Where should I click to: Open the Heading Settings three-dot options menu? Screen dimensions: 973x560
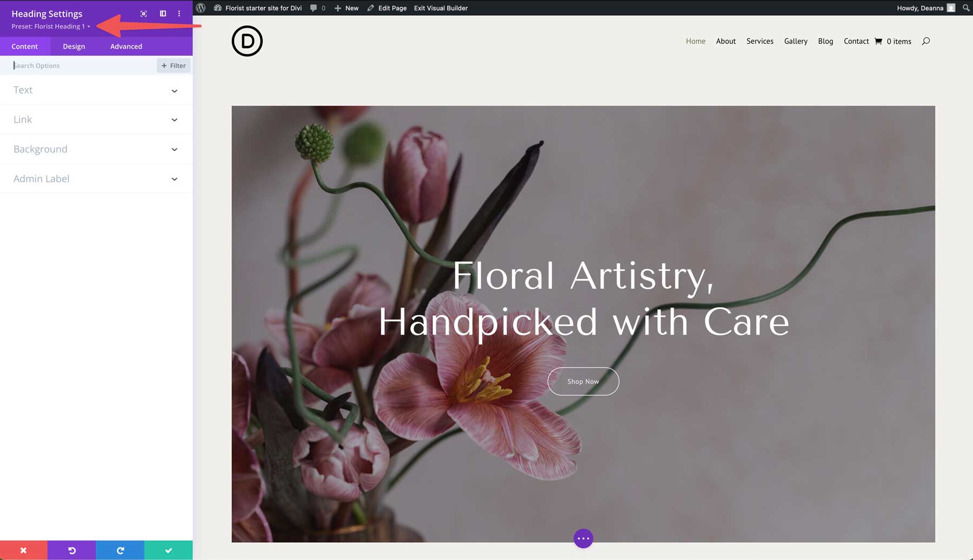point(179,14)
